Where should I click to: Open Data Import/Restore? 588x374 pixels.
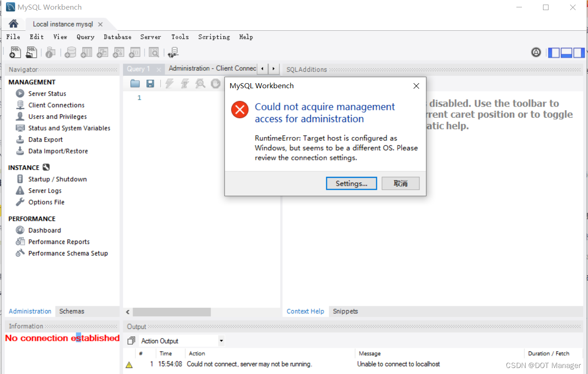coord(57,151)
